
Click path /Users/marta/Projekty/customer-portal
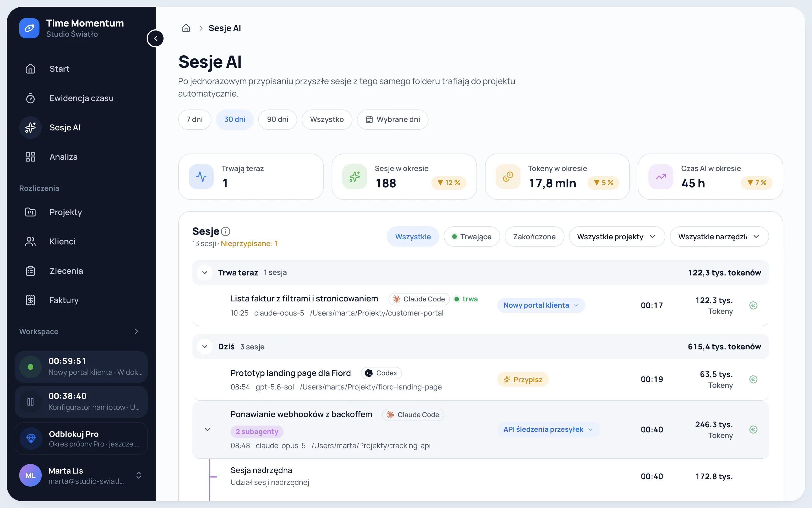click(377, 313)
